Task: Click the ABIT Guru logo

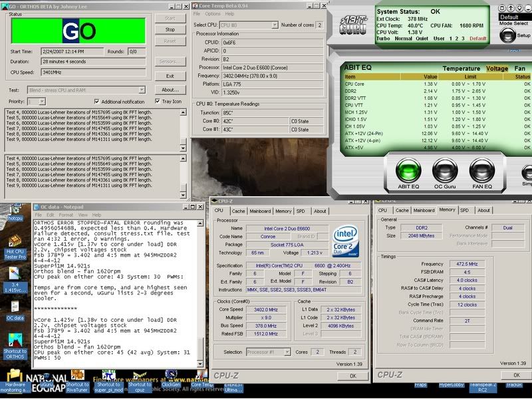Action: [353, 25]
